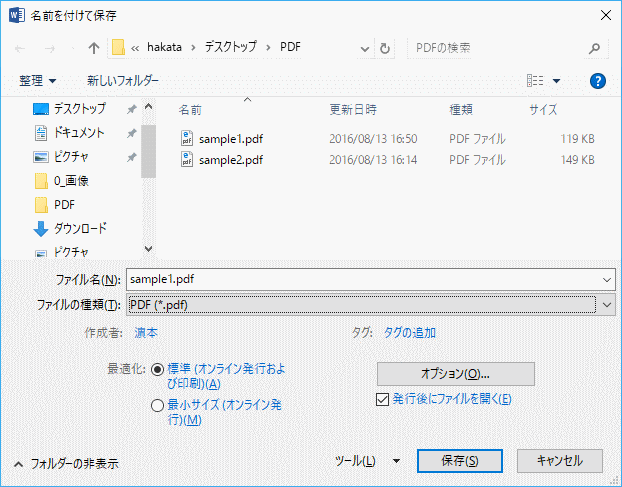Go back with the left arrow
This screenshot has height=487, width=622.
pos(20,49)
